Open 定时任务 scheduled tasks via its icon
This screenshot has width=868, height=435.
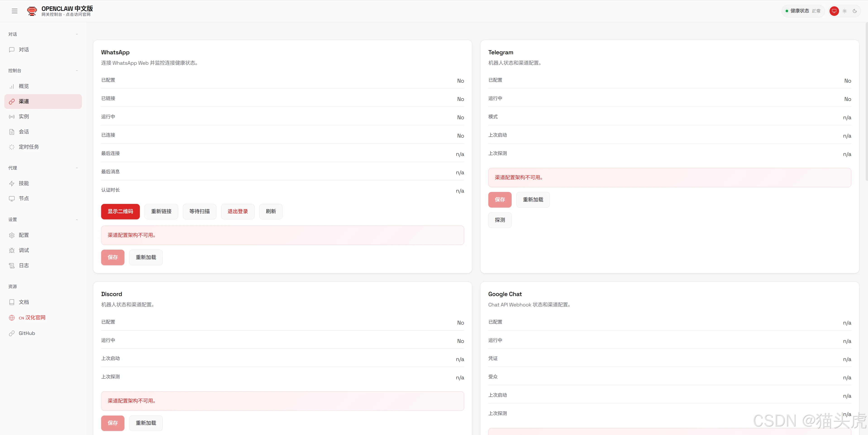[x=12, y=147]
